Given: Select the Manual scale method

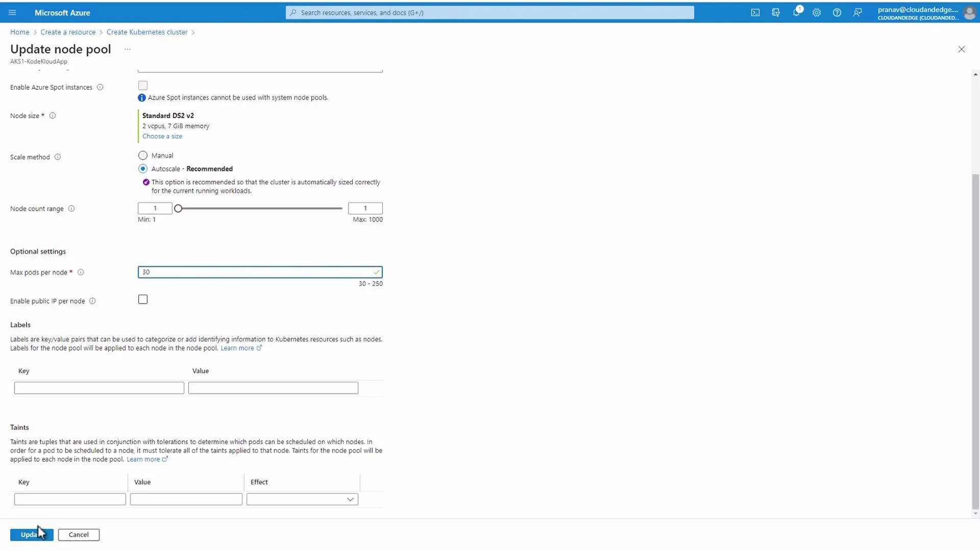Looking at the screenshot, I should coord(143,155).
